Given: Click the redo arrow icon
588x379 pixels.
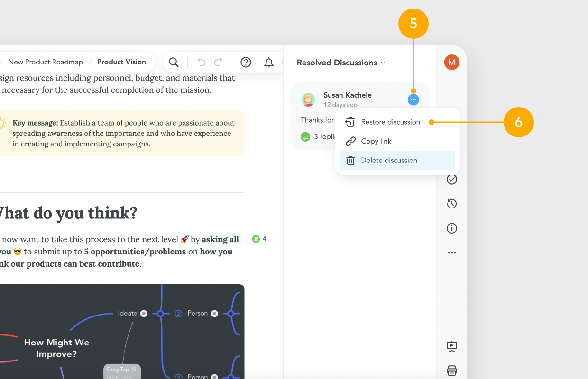Looking at the screenshot, I should coord(218,62).
